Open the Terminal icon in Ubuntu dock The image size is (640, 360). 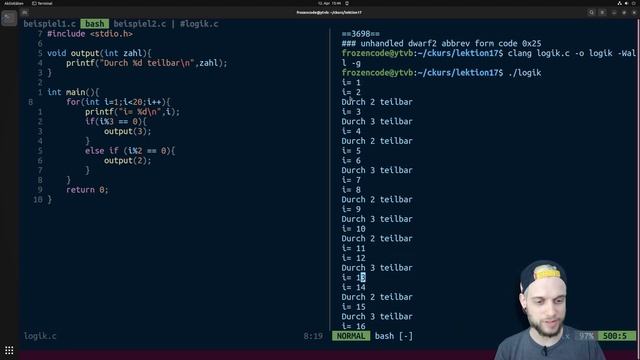[x=9, y=18]
